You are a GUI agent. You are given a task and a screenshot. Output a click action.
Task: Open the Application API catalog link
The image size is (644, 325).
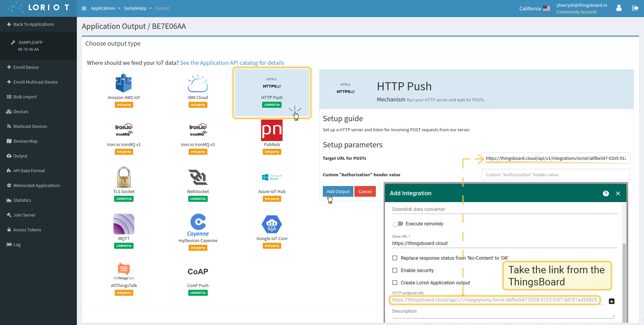click(232, 63)
